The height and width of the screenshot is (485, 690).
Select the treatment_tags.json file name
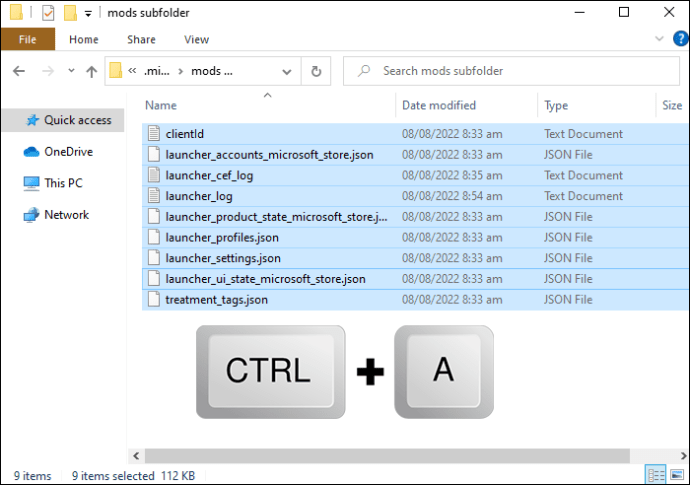click(x=216, y=300)
